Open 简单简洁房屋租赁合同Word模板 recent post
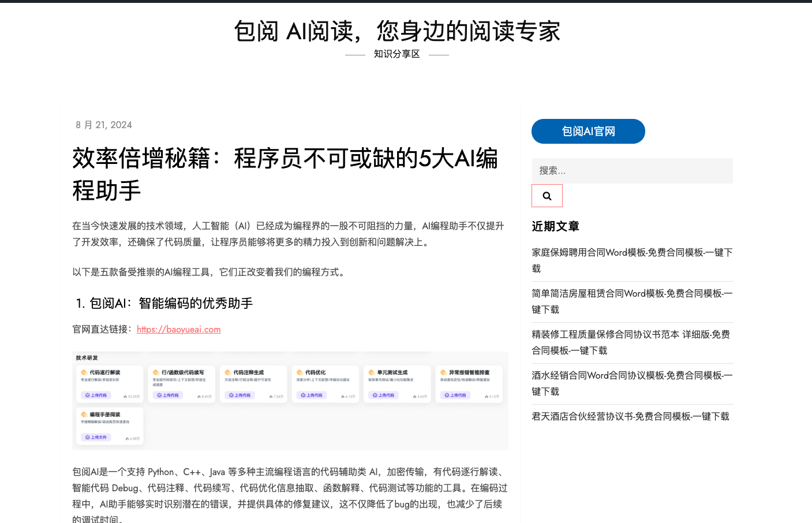This screenshot has width=812, height=523. click(x=632, y=301)
